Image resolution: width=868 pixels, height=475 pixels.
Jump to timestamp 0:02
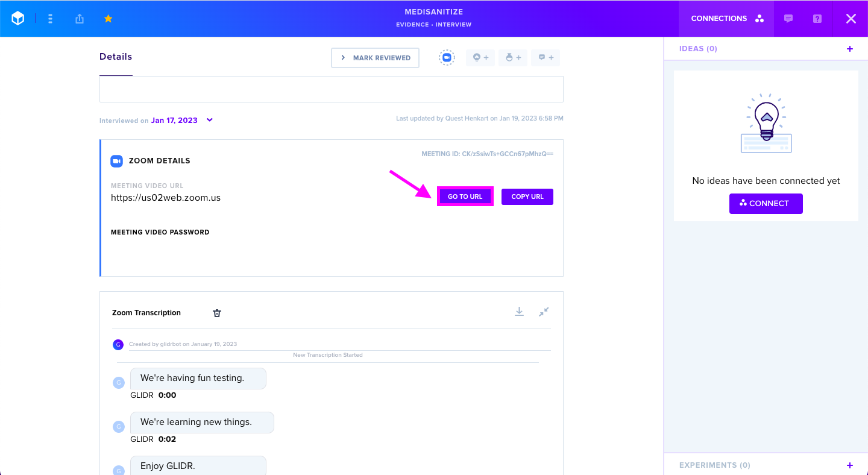[x=167, y=439]
